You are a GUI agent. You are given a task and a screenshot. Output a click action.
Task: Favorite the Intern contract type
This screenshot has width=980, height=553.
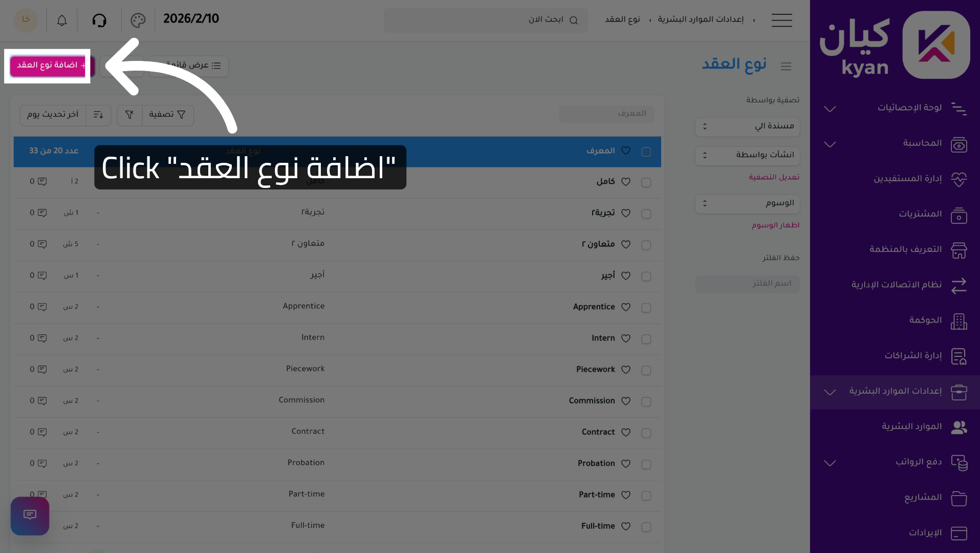pyautogui.click(x=625, y=338)
